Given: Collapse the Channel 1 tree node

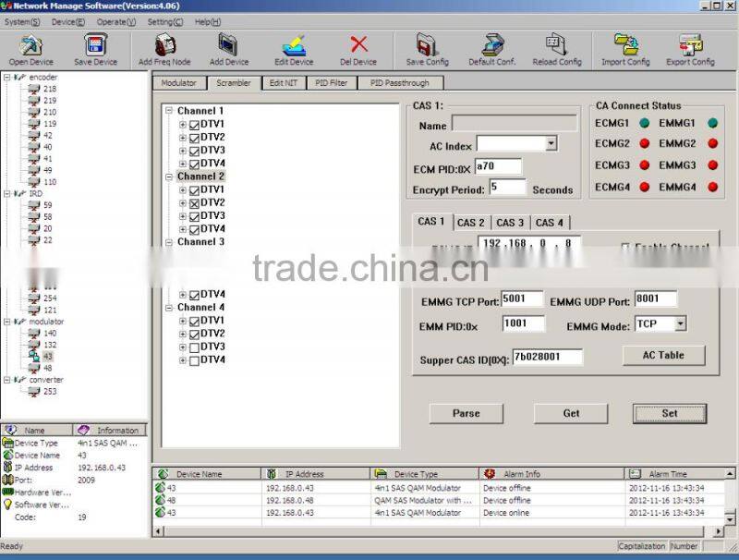Looking at the screenshot, I should [169, 111].
